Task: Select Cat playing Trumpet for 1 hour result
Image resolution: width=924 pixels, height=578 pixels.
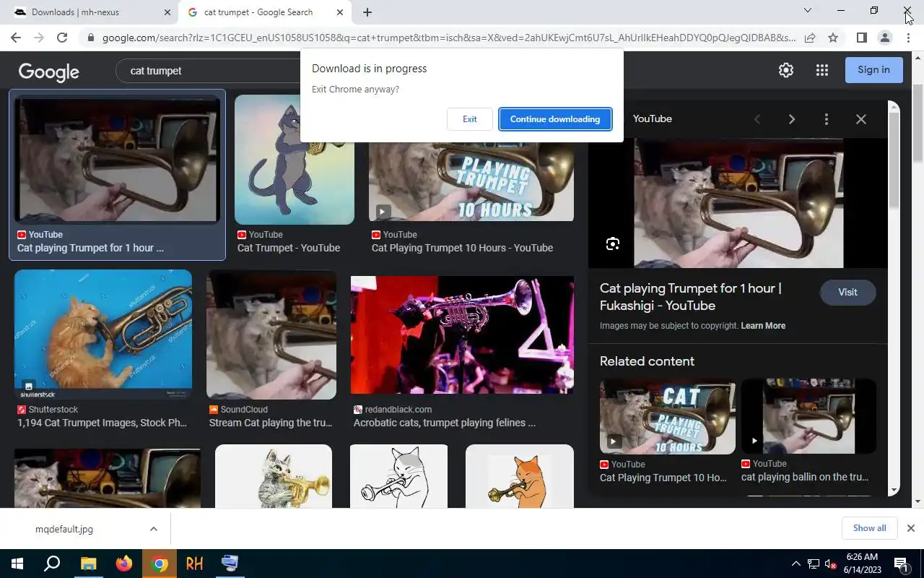Action: coord(117,173)
